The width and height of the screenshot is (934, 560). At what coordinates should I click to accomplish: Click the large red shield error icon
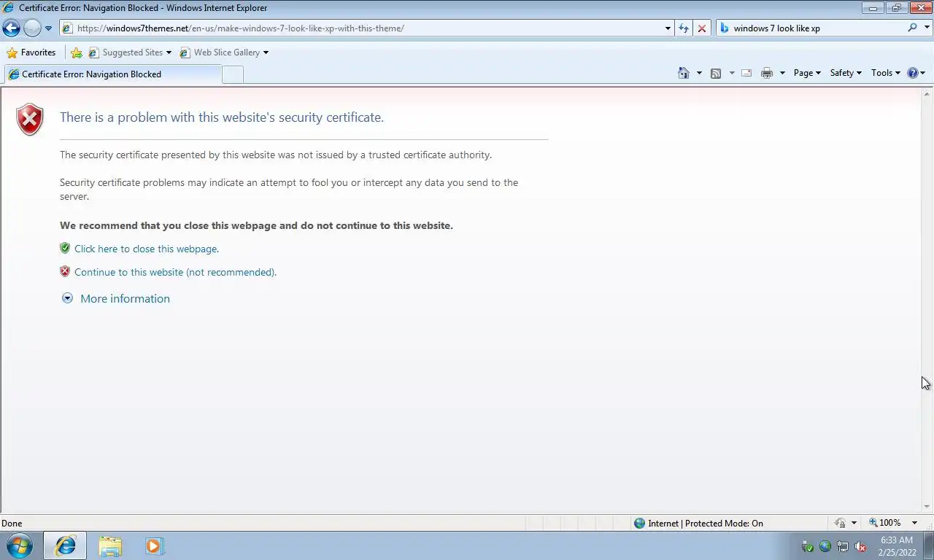click(x=30, y=120)
